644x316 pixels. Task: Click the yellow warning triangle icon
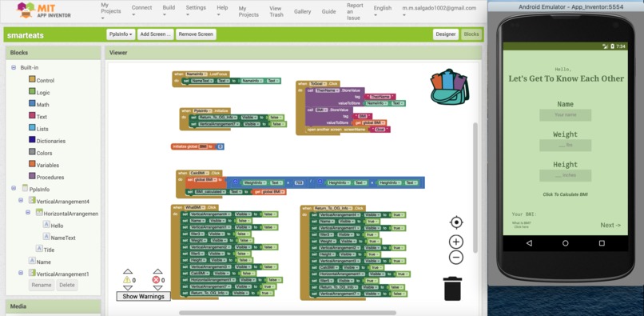tap(127, 280)
